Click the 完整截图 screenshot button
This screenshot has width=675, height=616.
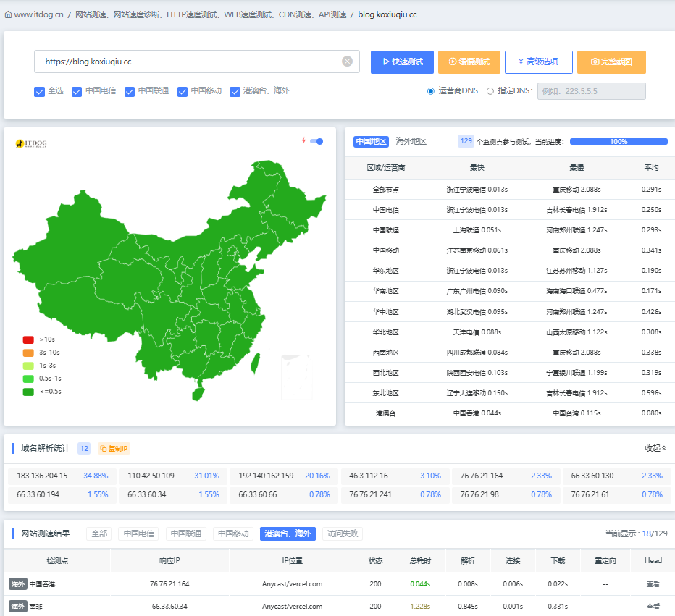pyautogui.click(x=611, y=62)
